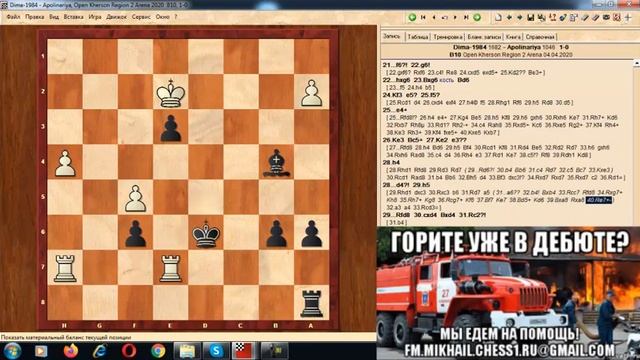The height and width of the screenshot is (360, 640).
Task: Select the white pawn on h4
Action: pos(65,163)
